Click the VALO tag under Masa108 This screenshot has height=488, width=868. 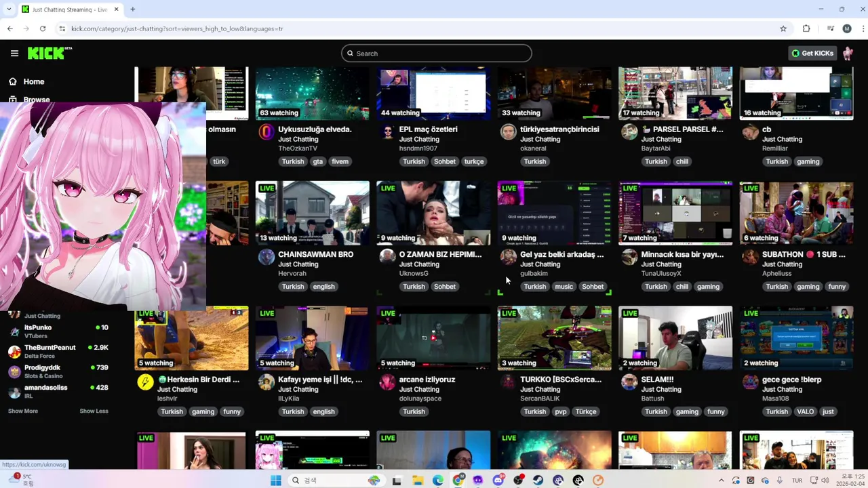[x=806, y=411]
